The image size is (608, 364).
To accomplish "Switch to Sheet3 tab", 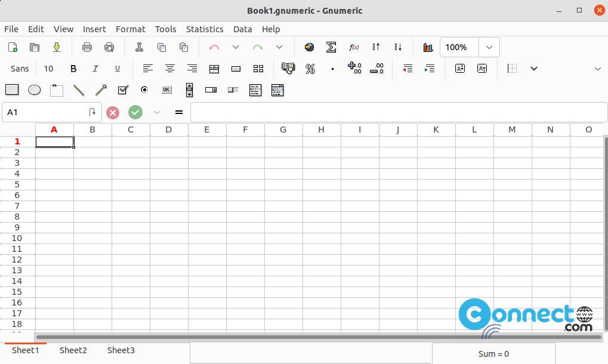I will [121, 350].
